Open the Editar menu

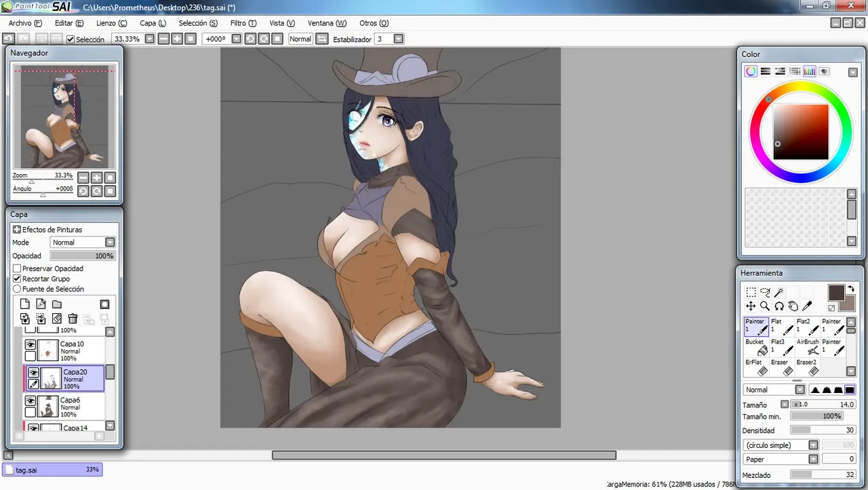click(x=68, y=23)
